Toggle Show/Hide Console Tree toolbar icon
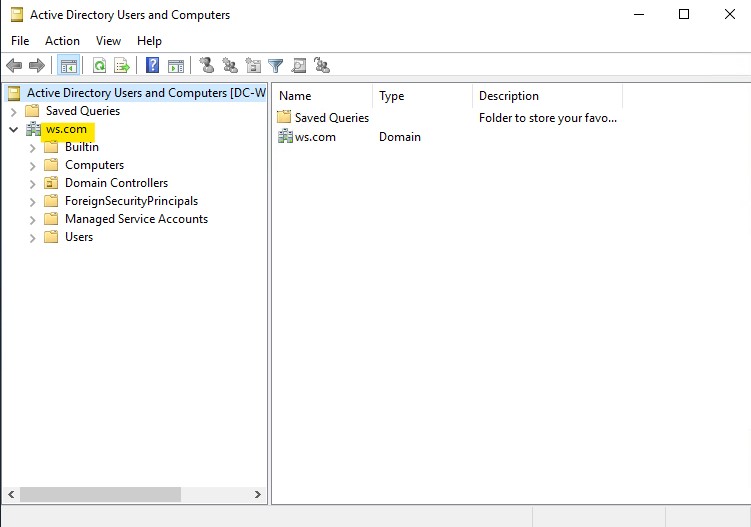Viewport: 751px width, 527px height. [68, 66]
